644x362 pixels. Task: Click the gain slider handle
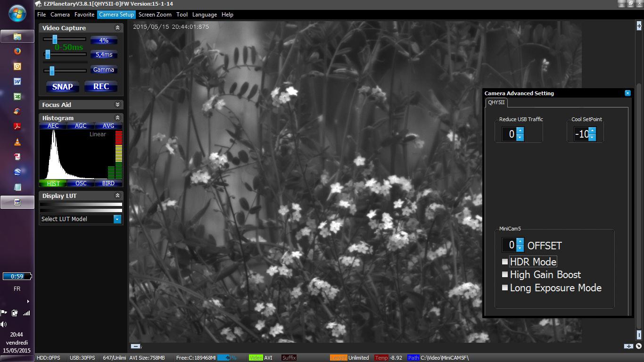pos(55,40)
